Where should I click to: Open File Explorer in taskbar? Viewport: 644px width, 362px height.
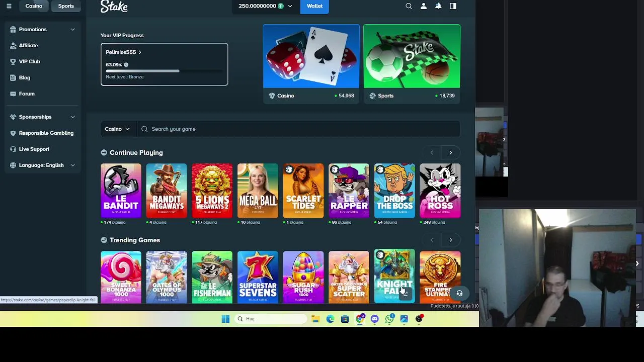315,319
